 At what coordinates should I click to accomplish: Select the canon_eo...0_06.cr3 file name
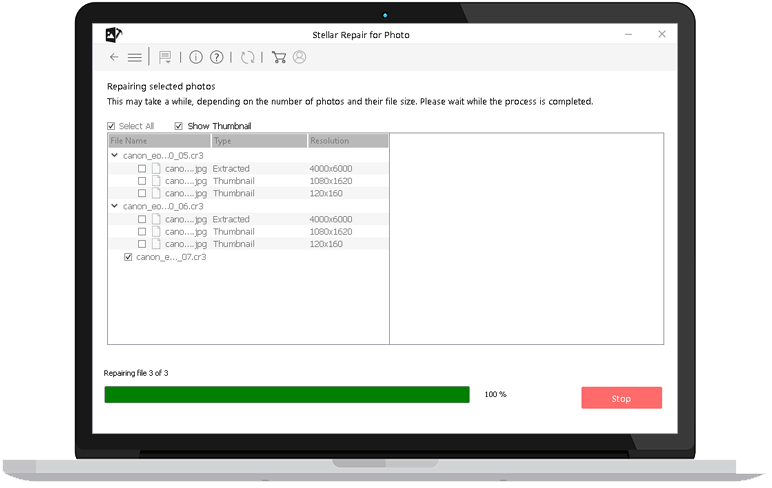pos(163,206)
